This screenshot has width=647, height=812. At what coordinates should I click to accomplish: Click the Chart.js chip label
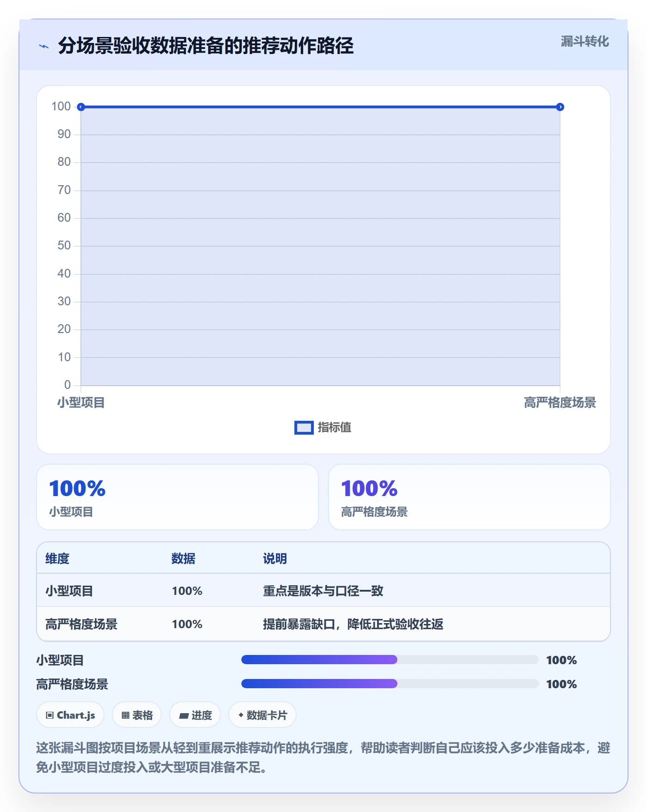[x=76, y=715]
